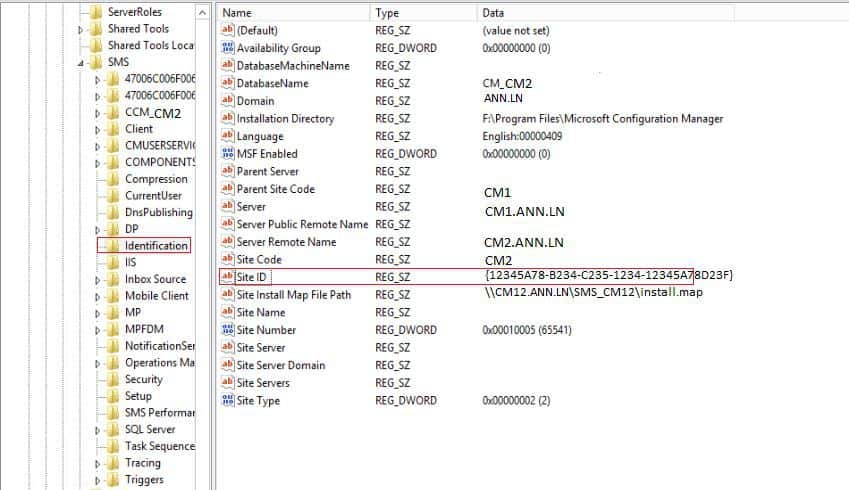Click the F:\Program Files install directory data
Screen dimensions: 849x490
coord(603,118)
